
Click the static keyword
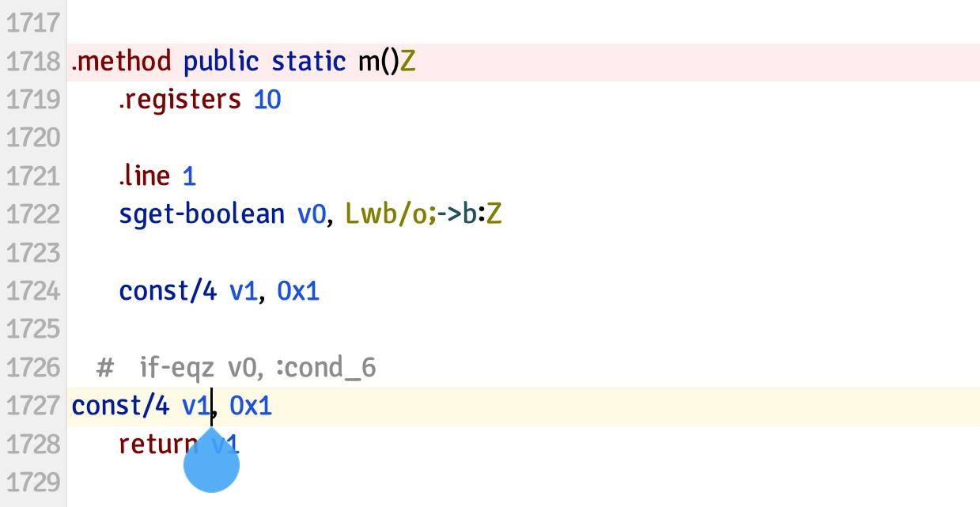[x=308, y=62]
